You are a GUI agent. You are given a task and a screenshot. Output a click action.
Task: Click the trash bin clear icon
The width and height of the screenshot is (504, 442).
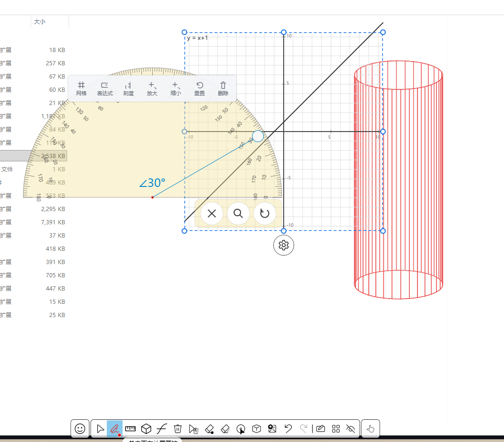point(178,428)
